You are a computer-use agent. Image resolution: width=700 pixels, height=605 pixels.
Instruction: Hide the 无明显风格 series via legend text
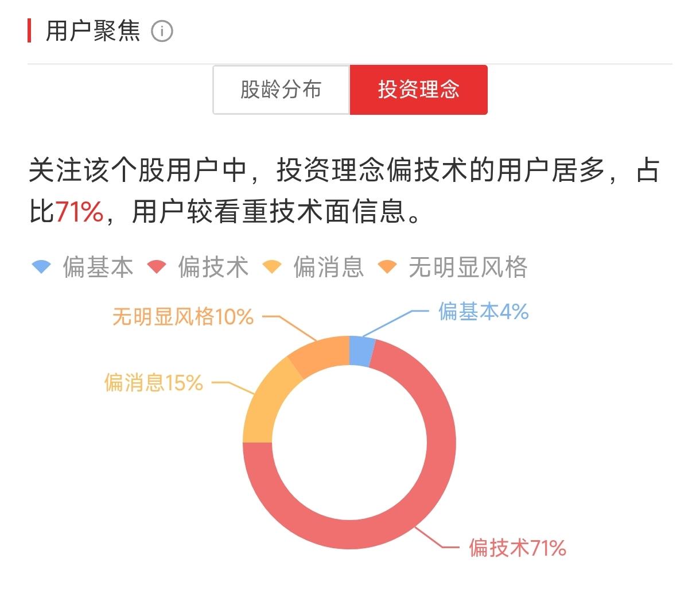tap(468, 267)
